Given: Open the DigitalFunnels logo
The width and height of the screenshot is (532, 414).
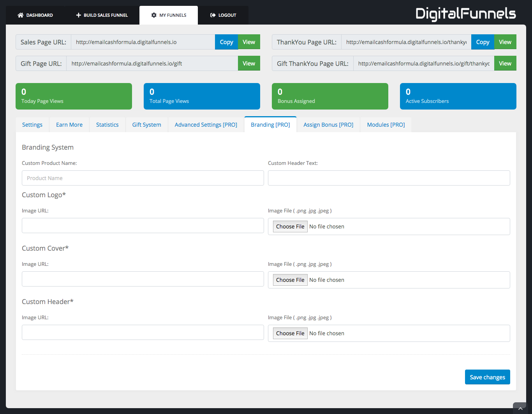Looking at the screenshot, I should (466, 14).
